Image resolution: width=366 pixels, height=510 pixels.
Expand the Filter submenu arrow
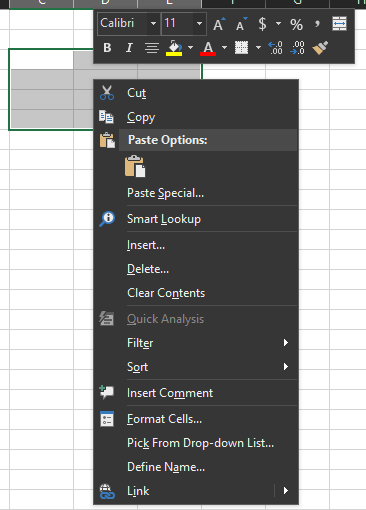(286, 343)
